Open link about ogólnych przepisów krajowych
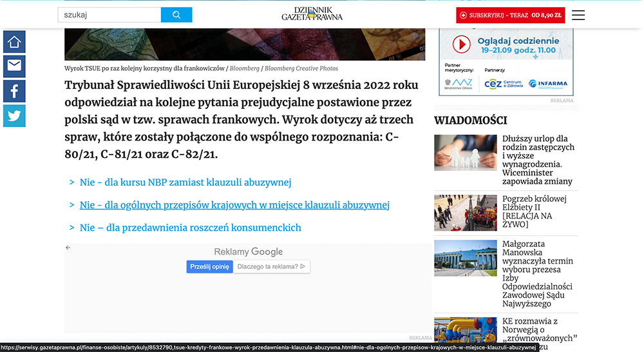The width and height of the screenshot is (644, 352). click(x=234, y=205)
